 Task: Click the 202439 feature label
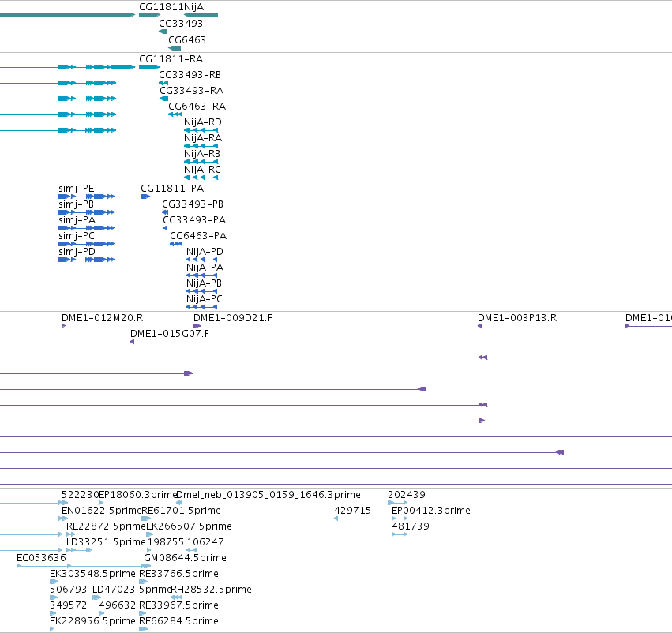click(407, 495)
